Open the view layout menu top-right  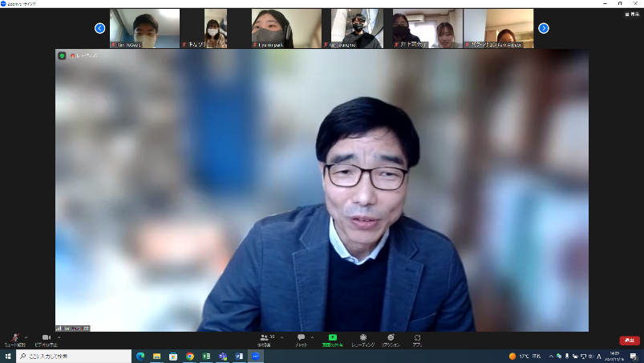tap(632, 14)
